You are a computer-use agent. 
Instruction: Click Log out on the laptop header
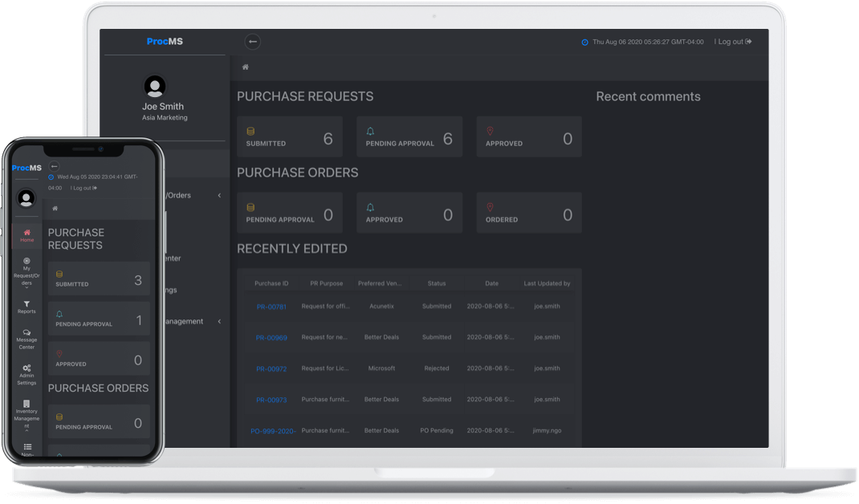pyautogui.click(x=733, y=42)
